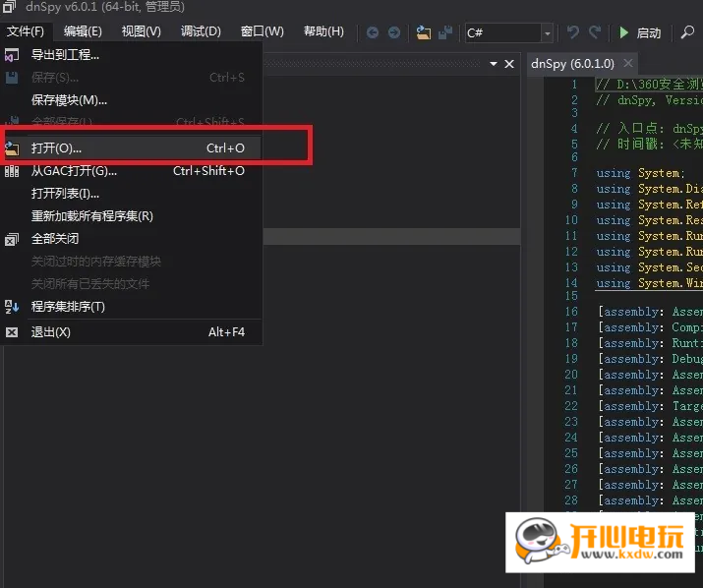
Task: Switch to the dnSpy (6.0.1.0) tab
Action: pos(571,64)
